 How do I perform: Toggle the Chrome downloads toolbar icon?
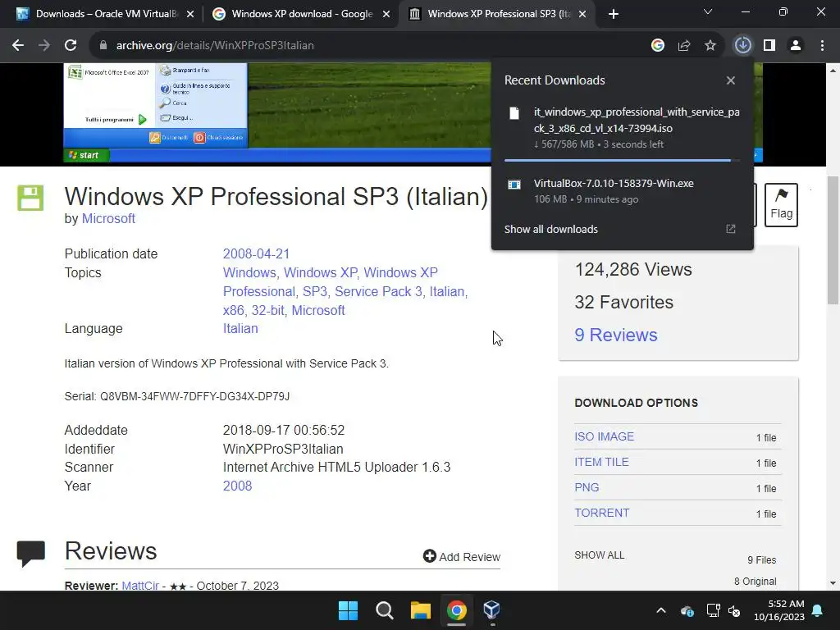pos(742,46)
